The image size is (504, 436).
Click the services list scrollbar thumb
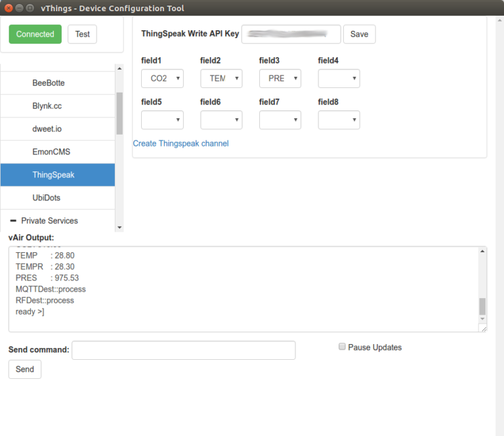[x=119, y=113]
